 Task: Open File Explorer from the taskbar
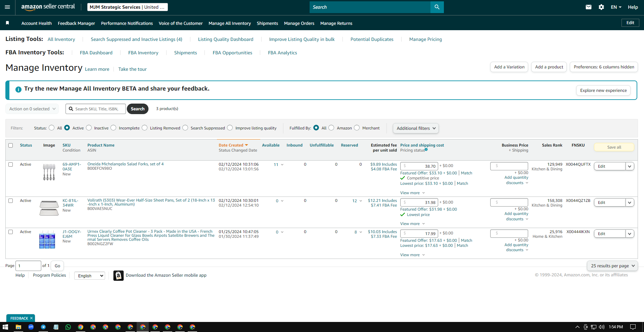pyautogui.click(x=18, y=327)
